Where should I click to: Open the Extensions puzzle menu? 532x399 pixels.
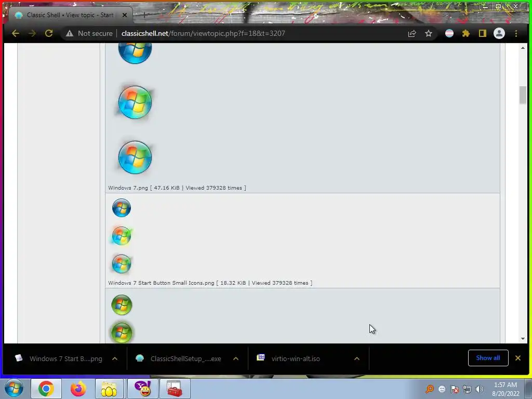tap(466, 33)
